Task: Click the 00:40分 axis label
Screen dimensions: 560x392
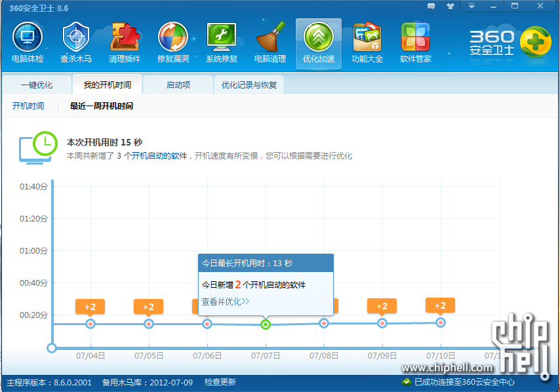Action: point(33,283)
